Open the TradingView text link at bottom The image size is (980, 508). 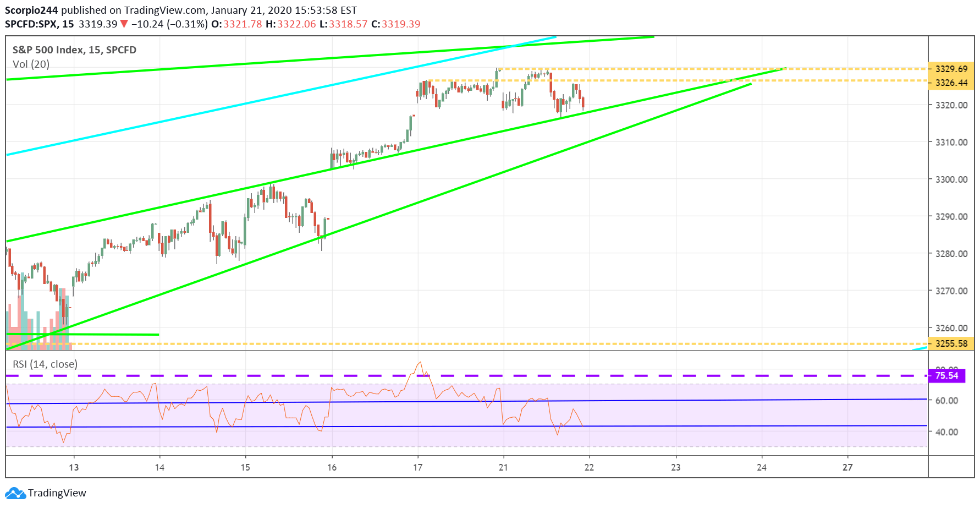[57, 493]
